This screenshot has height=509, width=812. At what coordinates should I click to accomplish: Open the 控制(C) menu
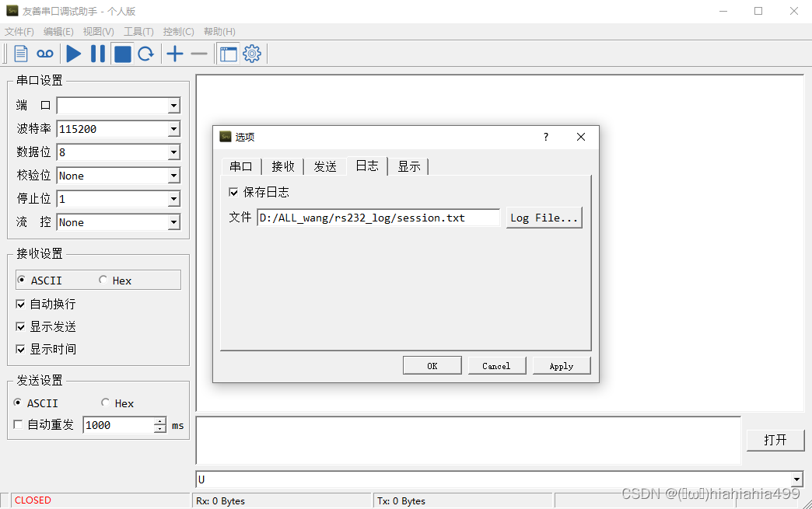(x=179, y=32)
